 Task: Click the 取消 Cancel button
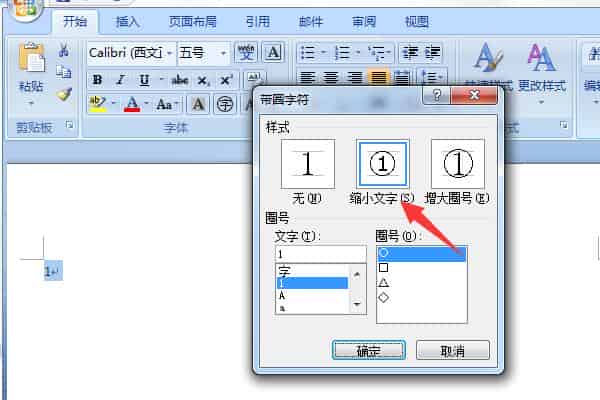click(x=453, y=350)
